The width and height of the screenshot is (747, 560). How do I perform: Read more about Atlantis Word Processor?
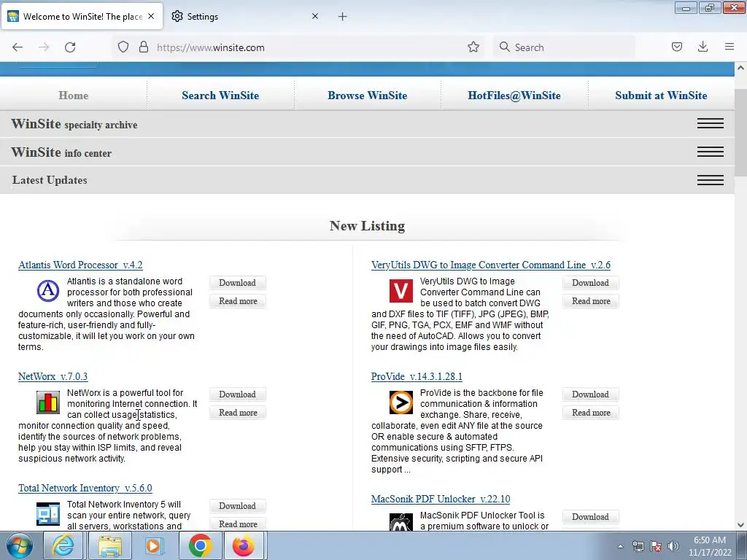[238, 301]
